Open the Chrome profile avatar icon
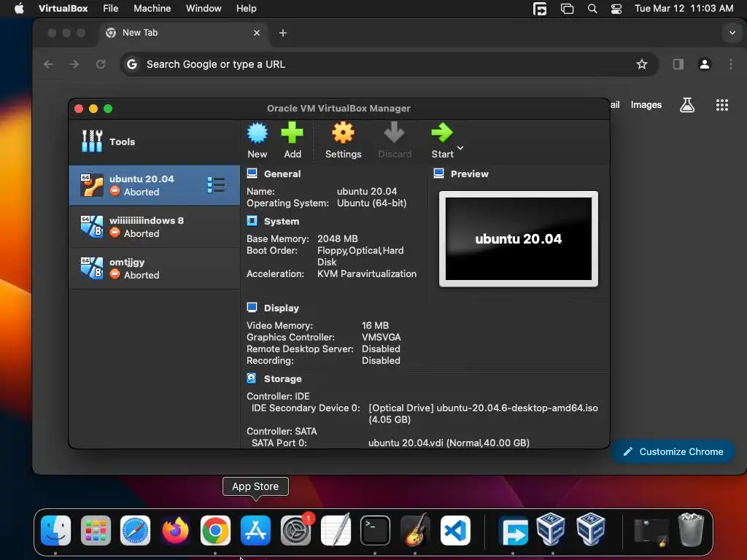The image size is (747, 560). (705, 64)
